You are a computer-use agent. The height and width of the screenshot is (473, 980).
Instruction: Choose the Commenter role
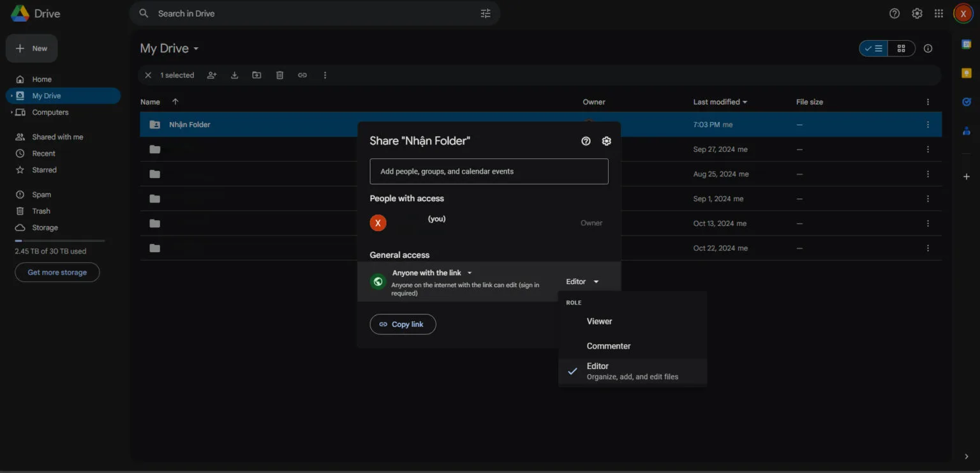click(x=608, y=346)
